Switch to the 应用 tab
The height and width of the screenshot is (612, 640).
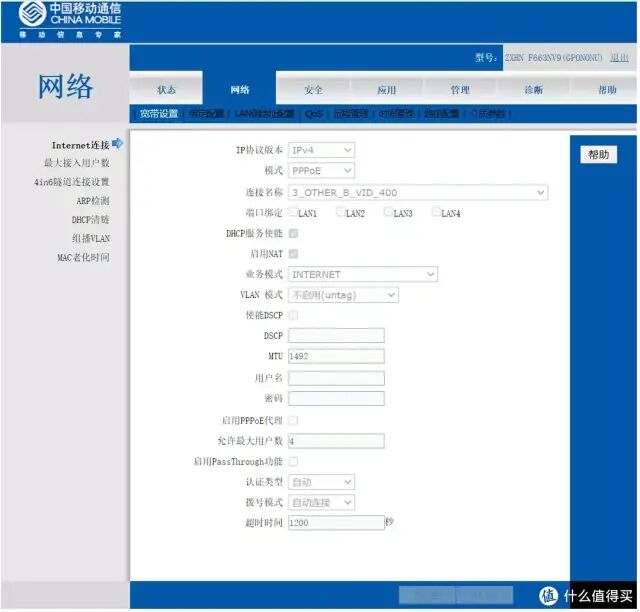pyautogui.click(x=387, y=89)
